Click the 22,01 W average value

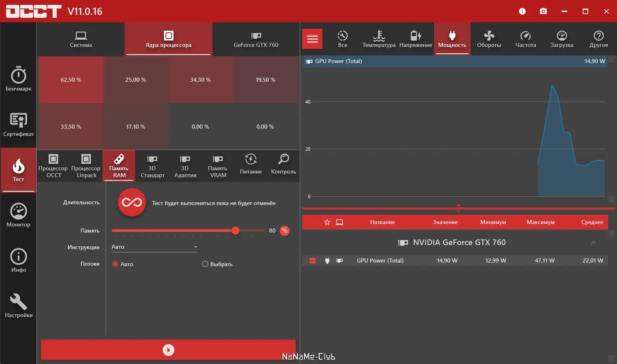click(593, 260)
